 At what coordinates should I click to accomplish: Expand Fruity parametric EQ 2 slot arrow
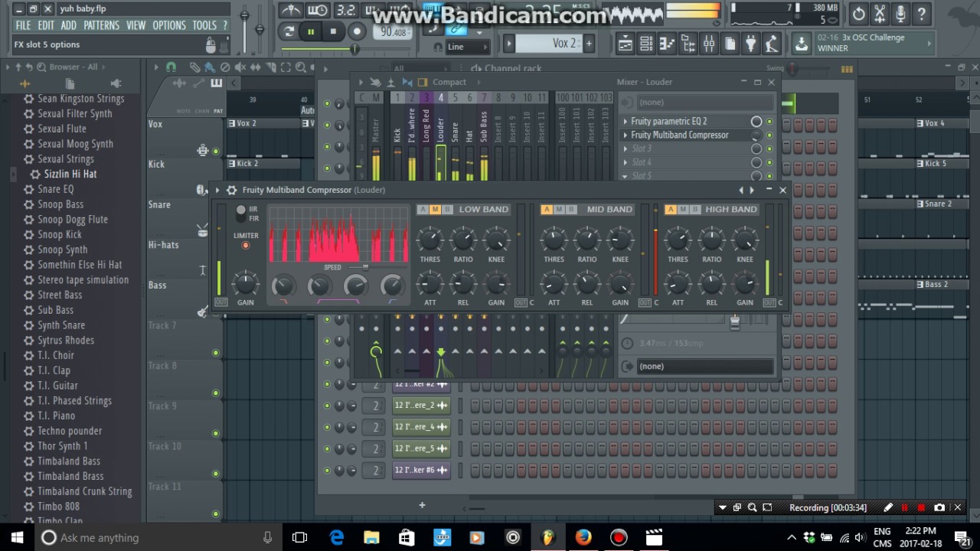point(626,122)
